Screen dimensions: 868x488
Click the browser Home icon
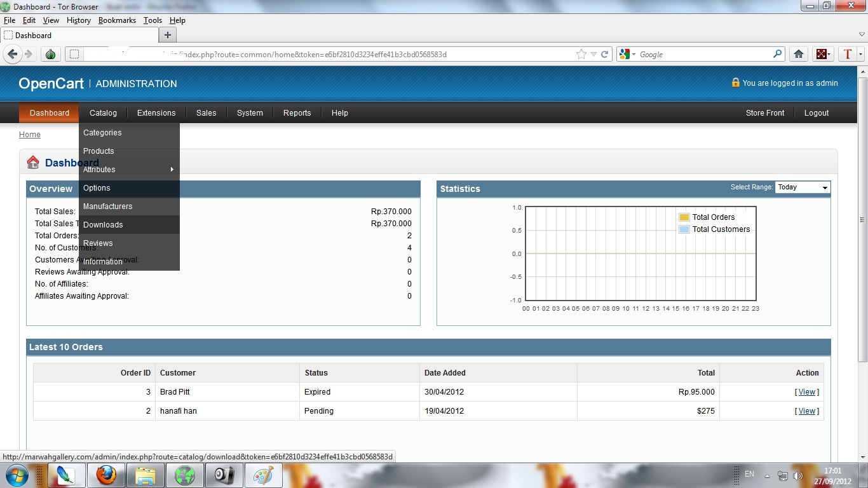point(799,55)
